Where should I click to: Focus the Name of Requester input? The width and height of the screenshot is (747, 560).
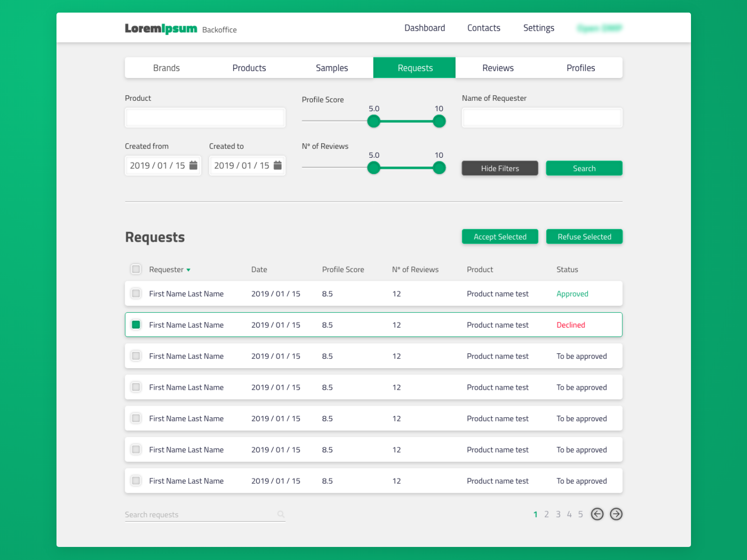(542, 118)
